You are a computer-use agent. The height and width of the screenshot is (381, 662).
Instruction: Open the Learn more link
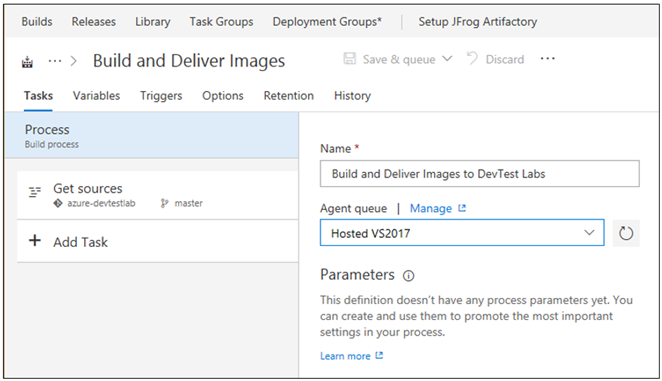click(x=345, y=356)
